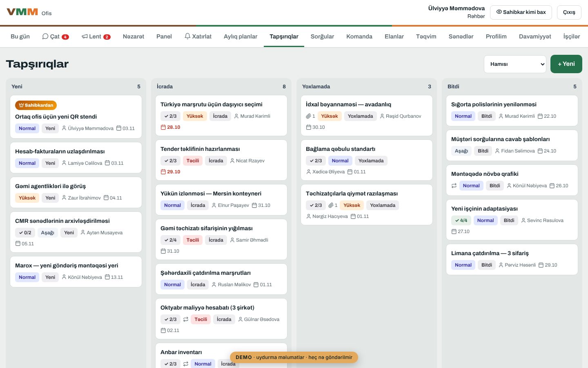Open the Hamısı filter dropdown
The width and height of the screenshot is (588, 368).
pyautogui.click(x=515, y=64)
